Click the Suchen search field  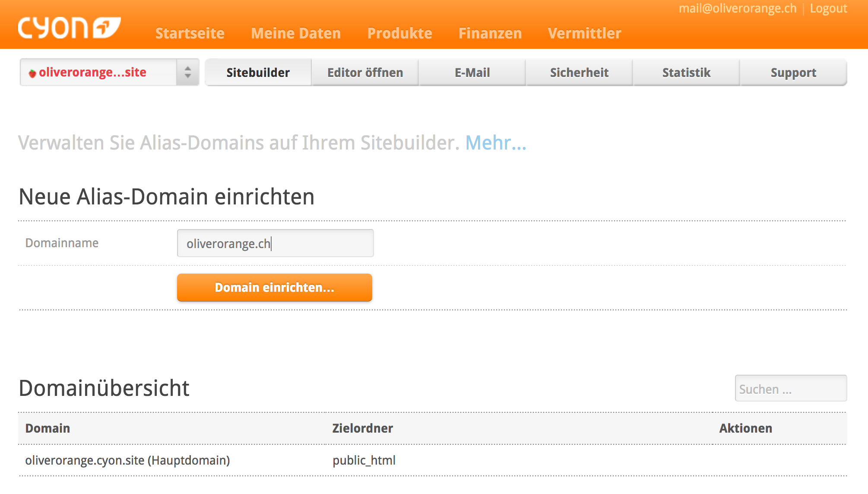point(790,389)
